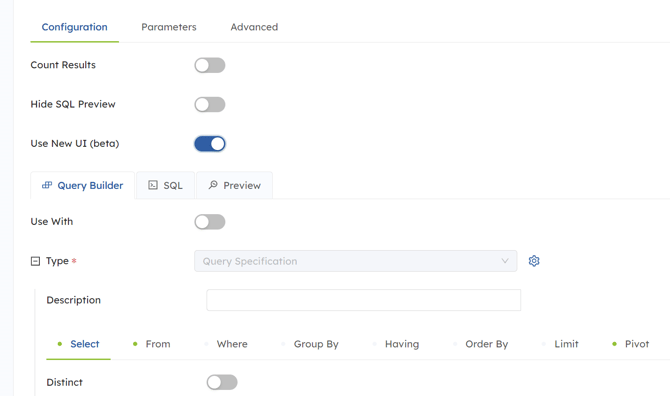Click into the Description text field

[x=364, y=300]
